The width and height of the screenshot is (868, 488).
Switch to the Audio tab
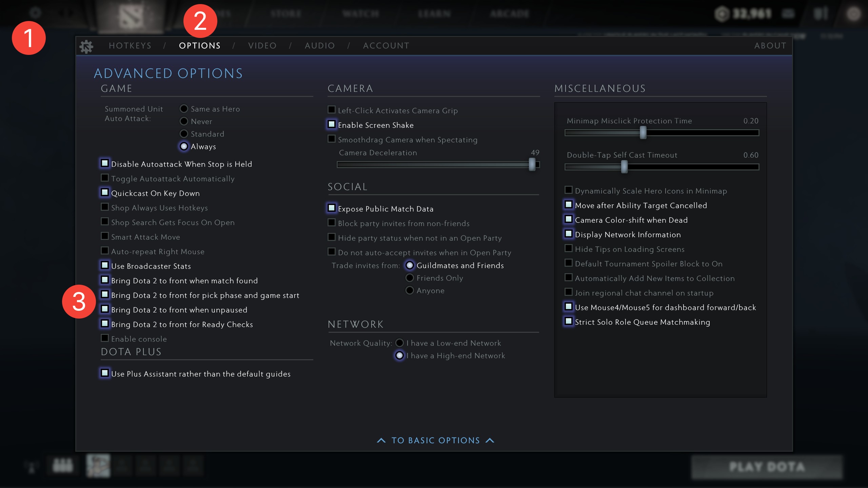[x=320, y=46]
